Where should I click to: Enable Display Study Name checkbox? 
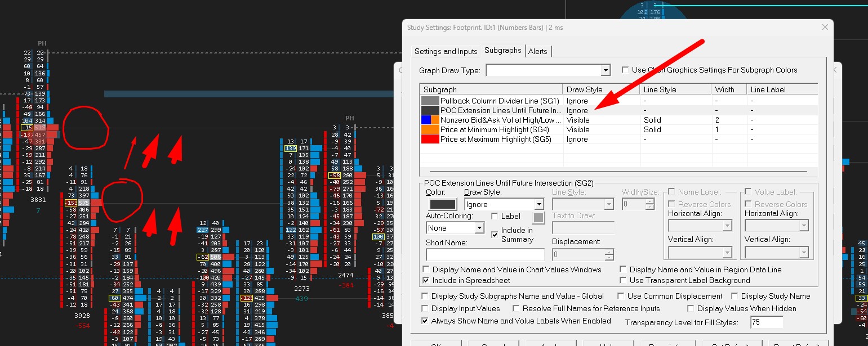735,296
